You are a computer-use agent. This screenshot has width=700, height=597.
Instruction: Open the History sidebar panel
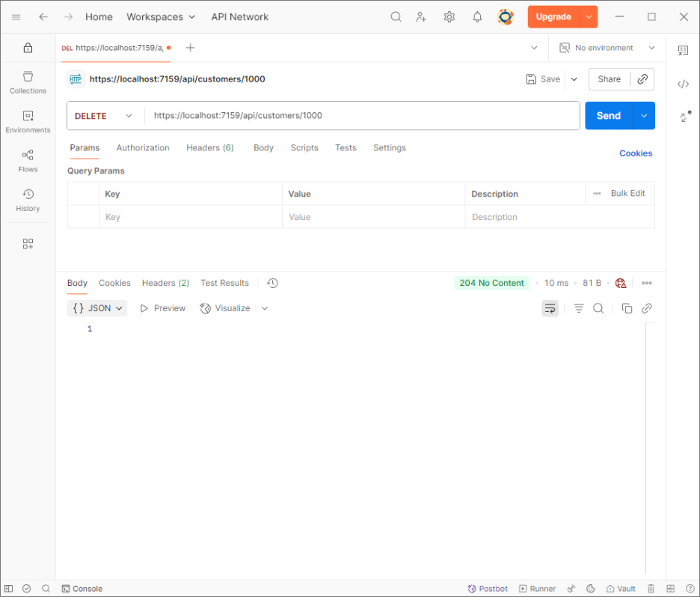click(x=28, y=200)
